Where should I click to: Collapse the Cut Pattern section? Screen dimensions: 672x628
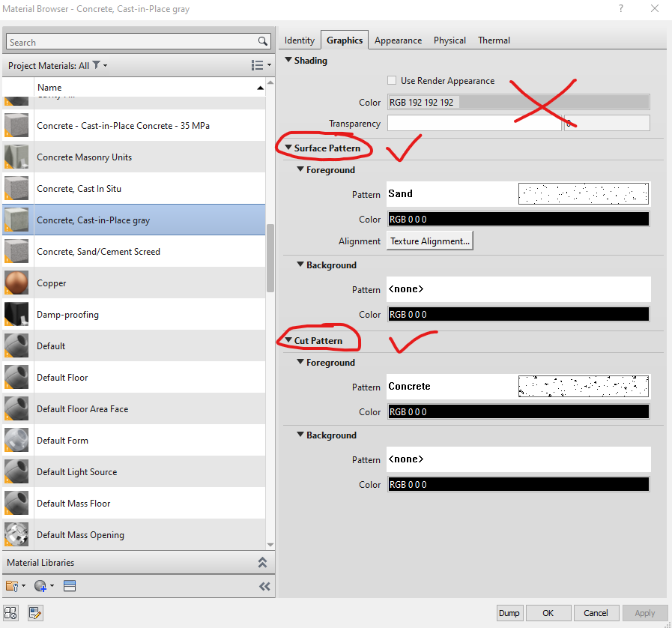(x=288, y=339)
